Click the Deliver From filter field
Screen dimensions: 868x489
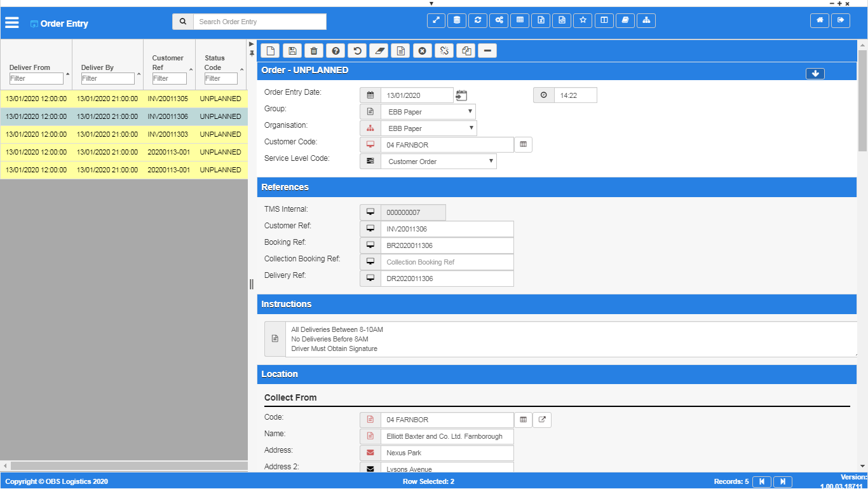[37, 78]
